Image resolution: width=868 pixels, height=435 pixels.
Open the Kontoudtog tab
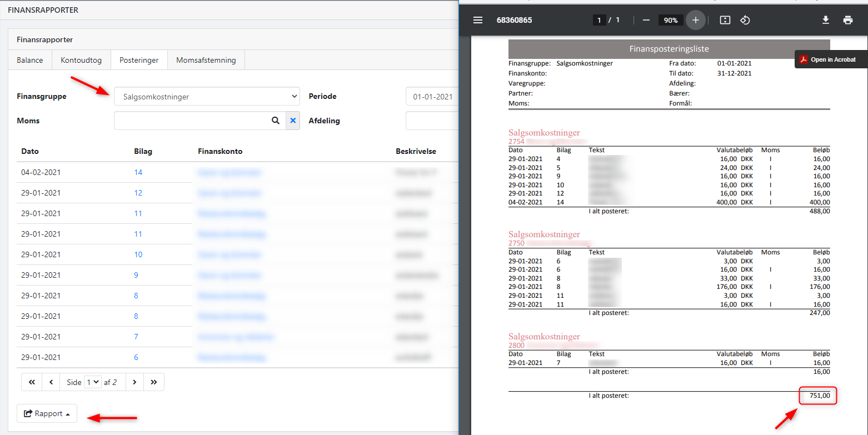[x=81, y=60]
